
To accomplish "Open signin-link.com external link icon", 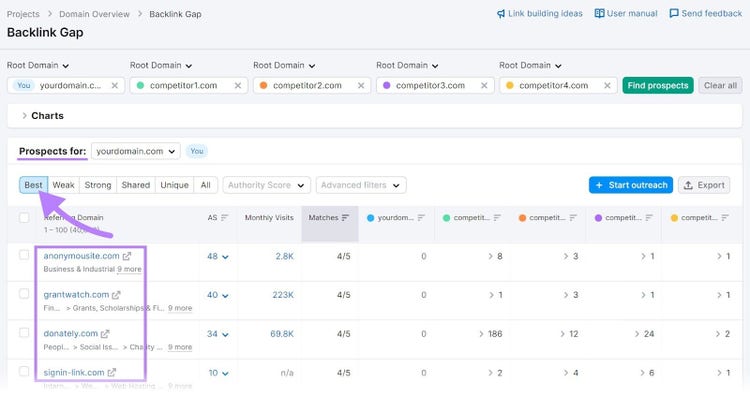I will 111,373.
